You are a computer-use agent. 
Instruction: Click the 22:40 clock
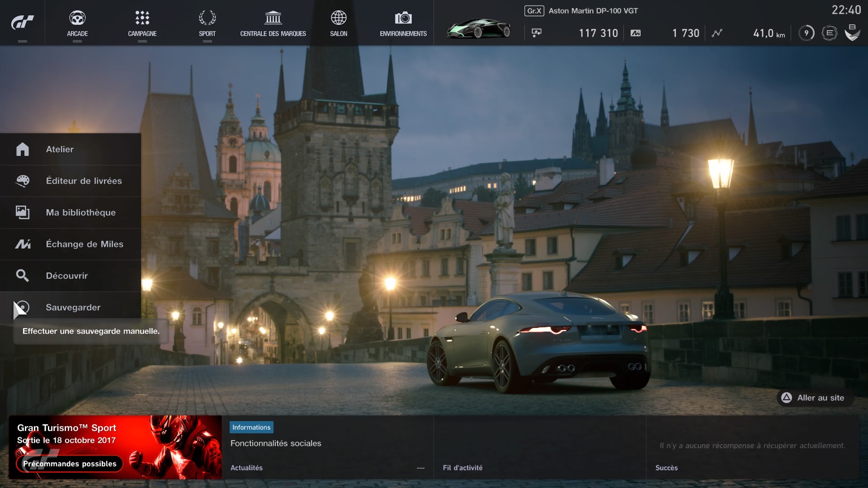click(846, 10)
